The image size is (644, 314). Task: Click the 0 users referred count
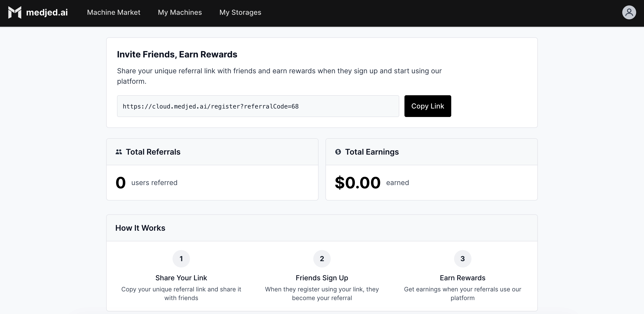[121, 182]
